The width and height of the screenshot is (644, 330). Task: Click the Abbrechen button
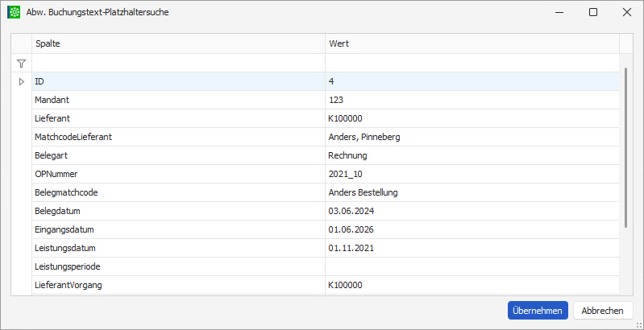pyautogui.click(x=603, y=311)
